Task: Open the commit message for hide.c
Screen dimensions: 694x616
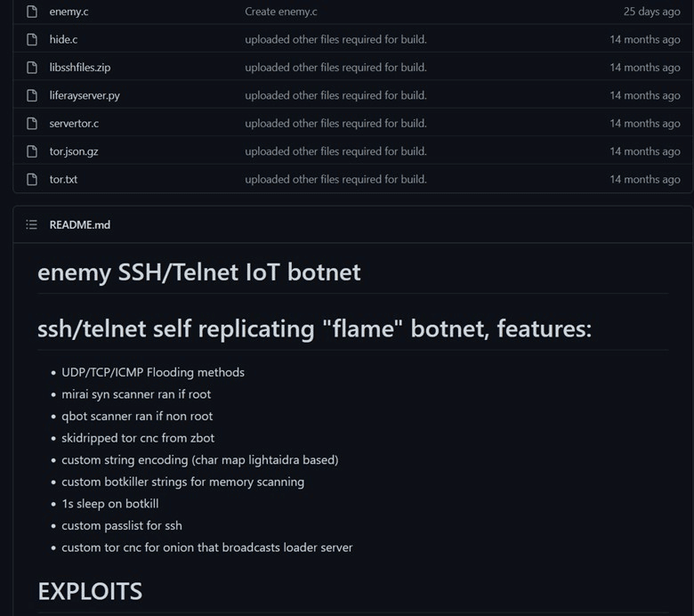Action: pyautogui.click(x=335, y=39)
